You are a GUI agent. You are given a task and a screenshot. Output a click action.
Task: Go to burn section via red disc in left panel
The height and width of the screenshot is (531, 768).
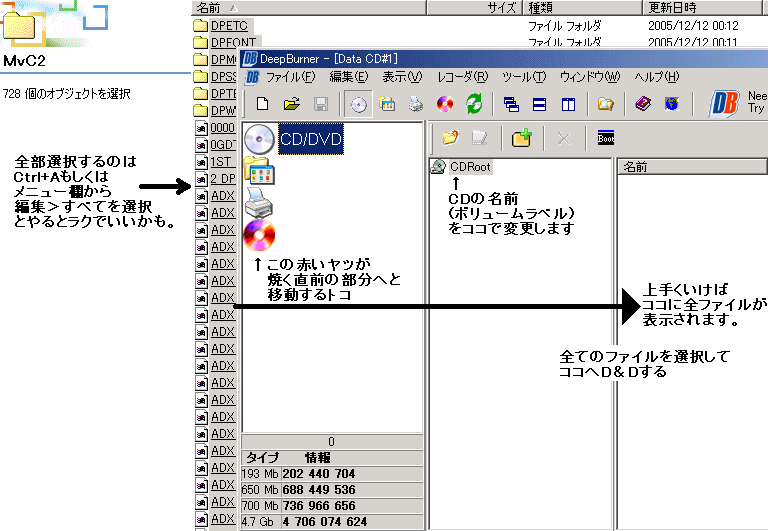coord(259,234)
